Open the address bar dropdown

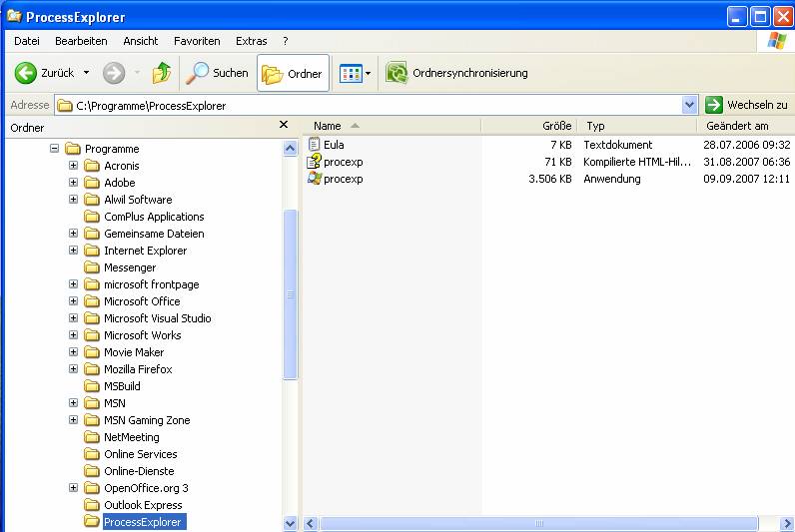click(689, 105)
